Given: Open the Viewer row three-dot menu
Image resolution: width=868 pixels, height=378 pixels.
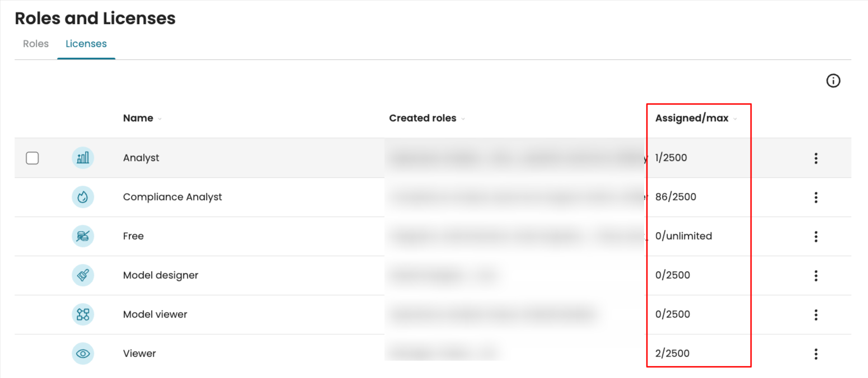Looking at the screenshot, I should point(816,353).
